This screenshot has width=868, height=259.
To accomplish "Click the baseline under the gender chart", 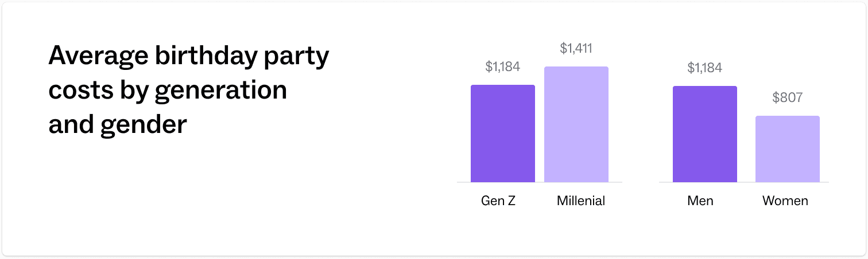I will pyautogui.click(x=743, y=182).
